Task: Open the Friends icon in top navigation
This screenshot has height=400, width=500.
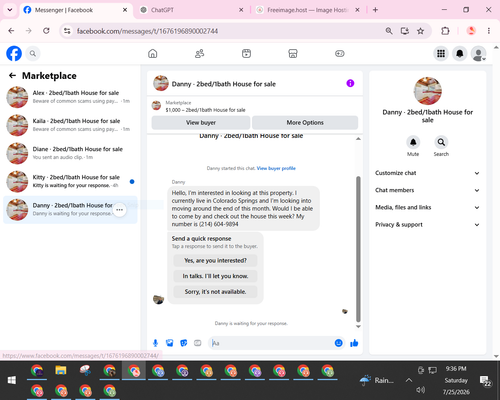Action: click(x=199, y=53)
